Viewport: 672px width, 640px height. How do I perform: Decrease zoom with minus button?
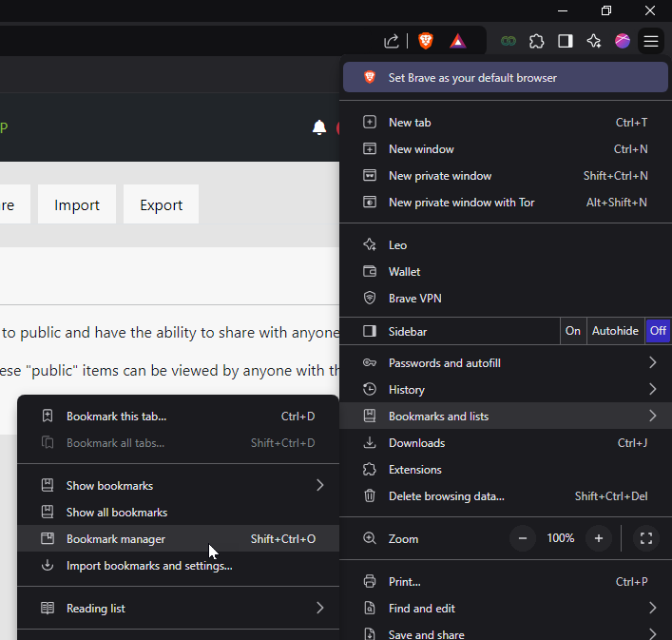pyautogui.click(x=523, y=538)
